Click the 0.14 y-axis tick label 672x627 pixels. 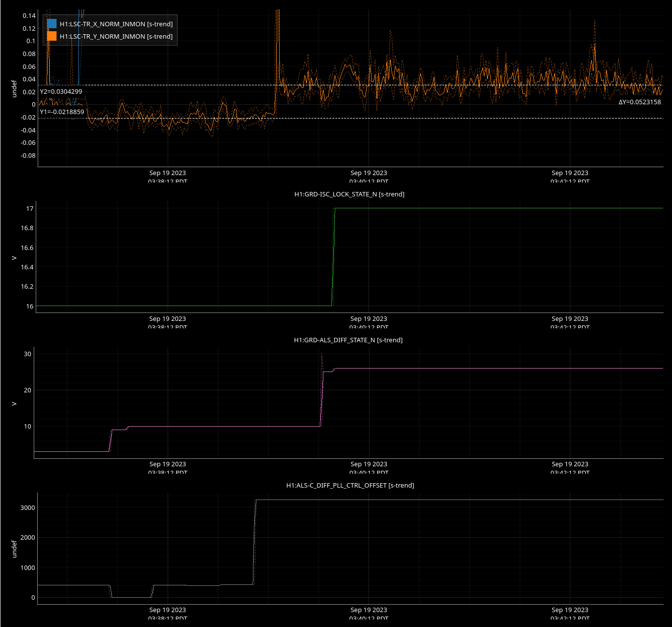click(x=29, y=16)
